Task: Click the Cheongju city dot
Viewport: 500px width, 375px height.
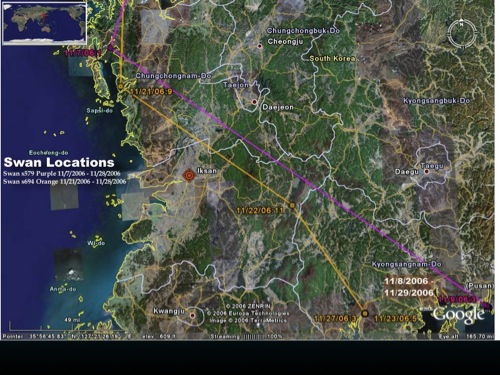Action: point(260,46)
